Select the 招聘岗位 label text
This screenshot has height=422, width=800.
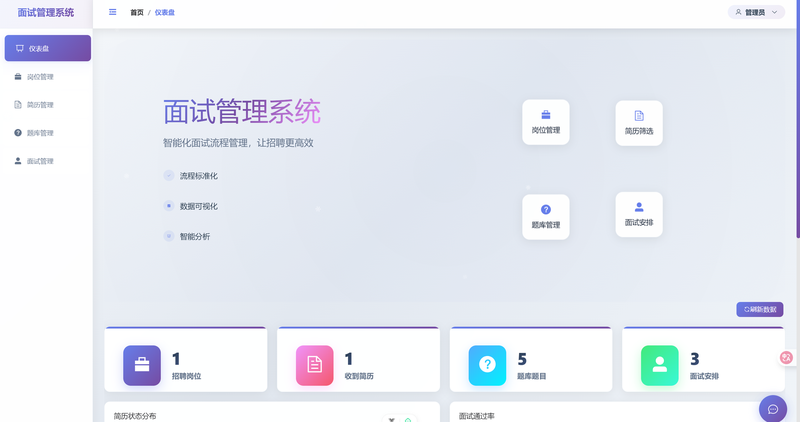click(x=186, y=376)
